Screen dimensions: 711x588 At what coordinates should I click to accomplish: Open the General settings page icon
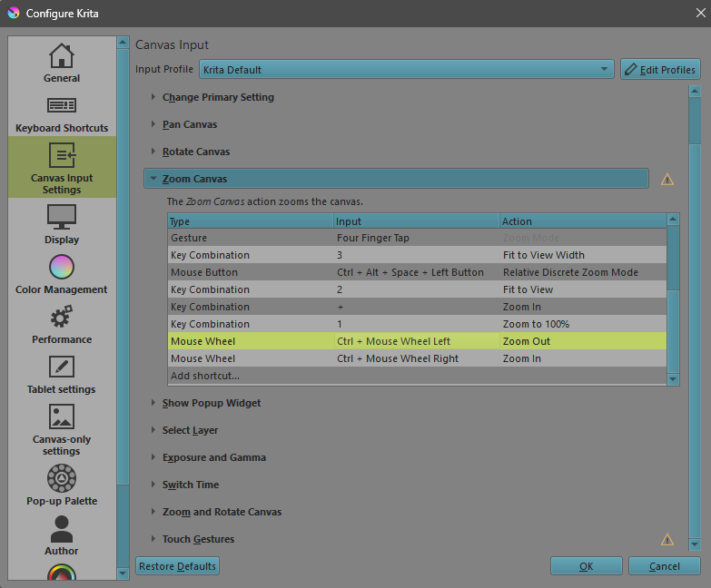tap(62, 56)
